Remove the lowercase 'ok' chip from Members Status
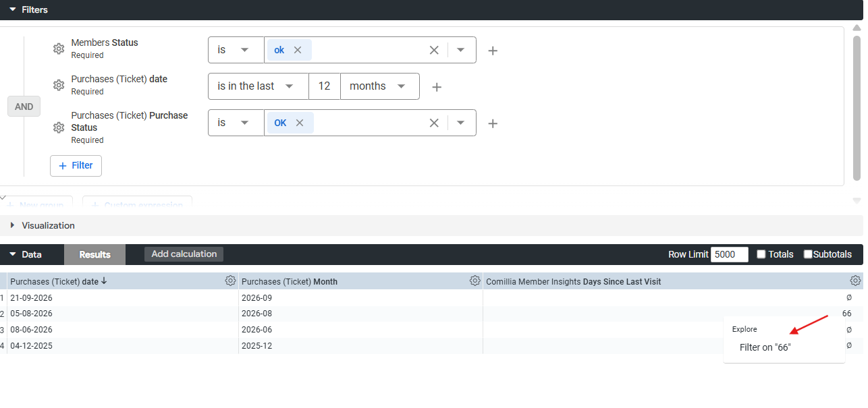 298,50
